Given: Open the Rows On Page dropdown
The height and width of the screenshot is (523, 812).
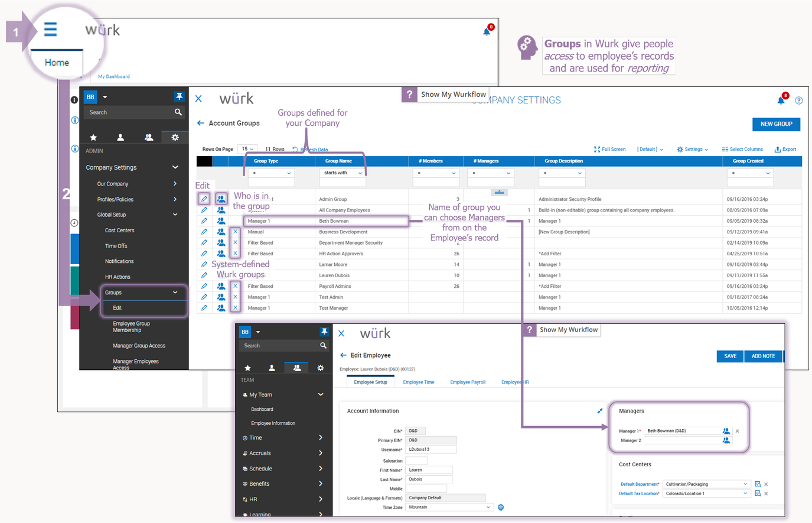Looking at the screenshot, I should tap(247, 149).
